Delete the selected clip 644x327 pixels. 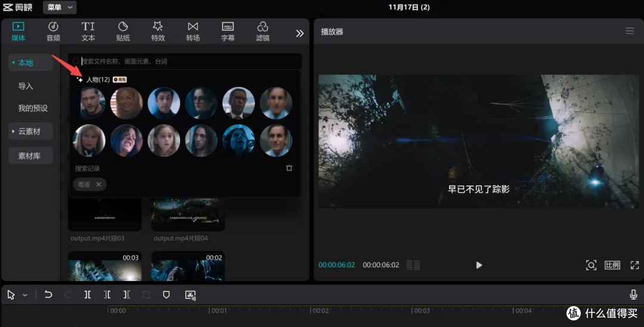pyautogui.click(x=146, y=295)
